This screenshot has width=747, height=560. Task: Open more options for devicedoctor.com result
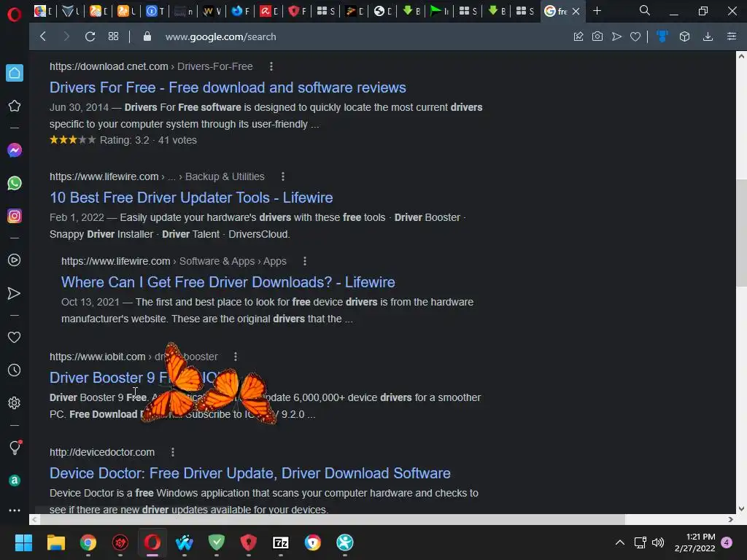click(x=172, y=452)
